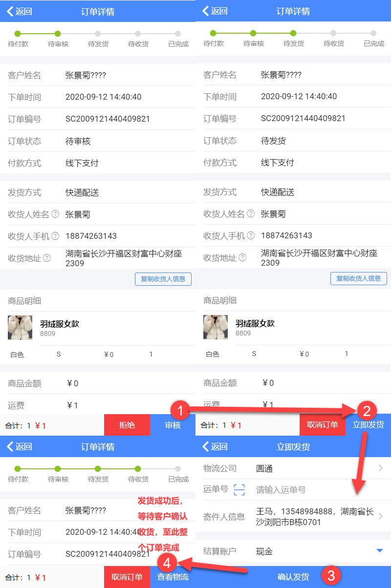The height and width of the screenshot is (588, 391).
Task: Click help icon beside 收货人手机 in 待发货 order
Action: [x=251, y=235]
